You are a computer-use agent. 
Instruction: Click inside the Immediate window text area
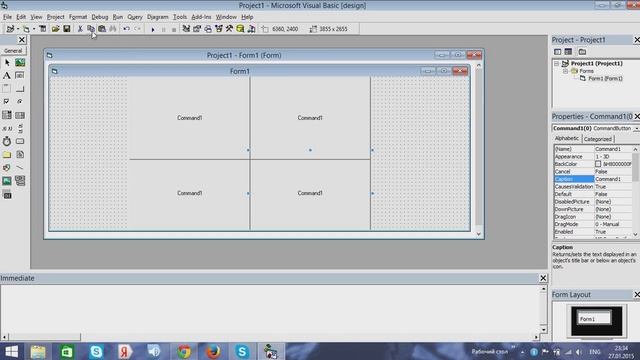[x=269, y=309]
